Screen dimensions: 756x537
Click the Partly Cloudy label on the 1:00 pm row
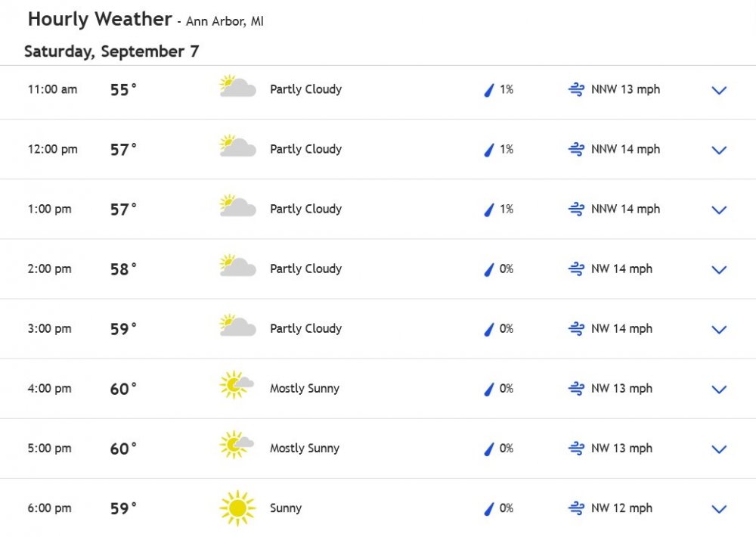coord(305,209)
